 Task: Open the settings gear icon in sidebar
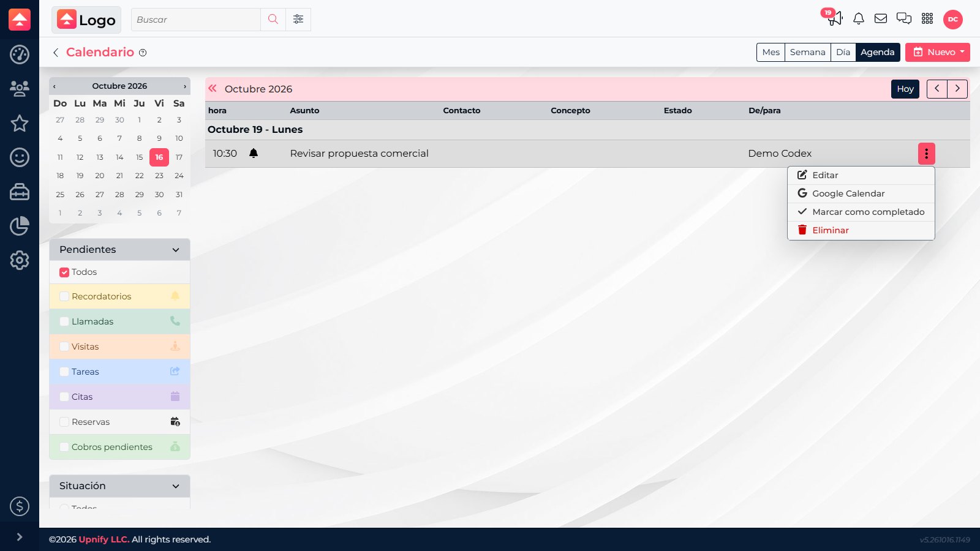tap(20, 260)
